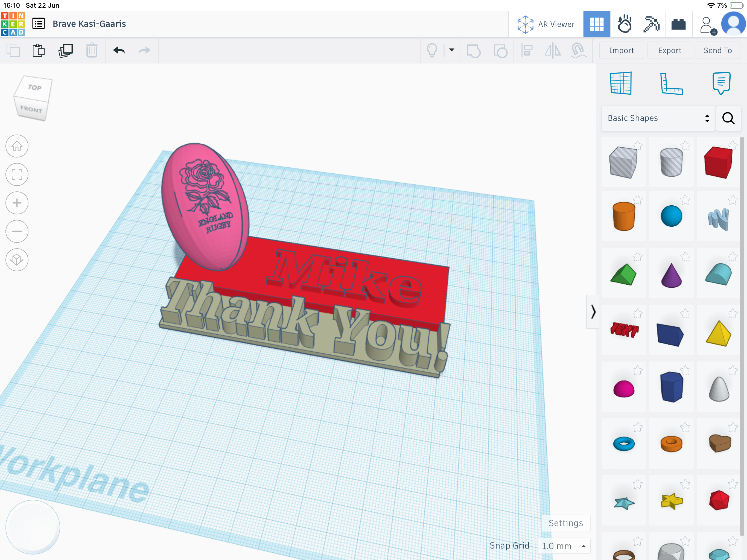This screenshot has width=747, height=560.
Task: Click the Export button
Action: click(669, 51)
